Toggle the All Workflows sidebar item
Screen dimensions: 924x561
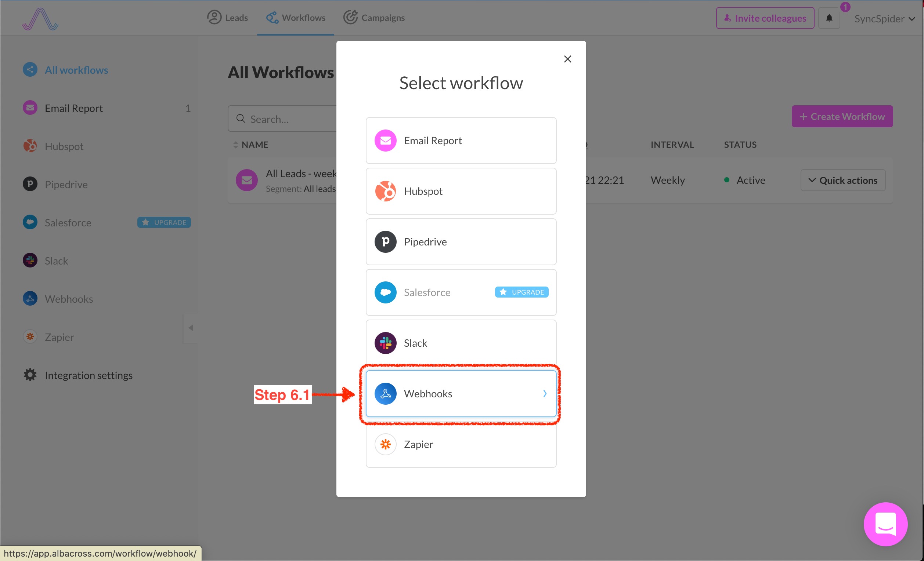coord(76,70)
